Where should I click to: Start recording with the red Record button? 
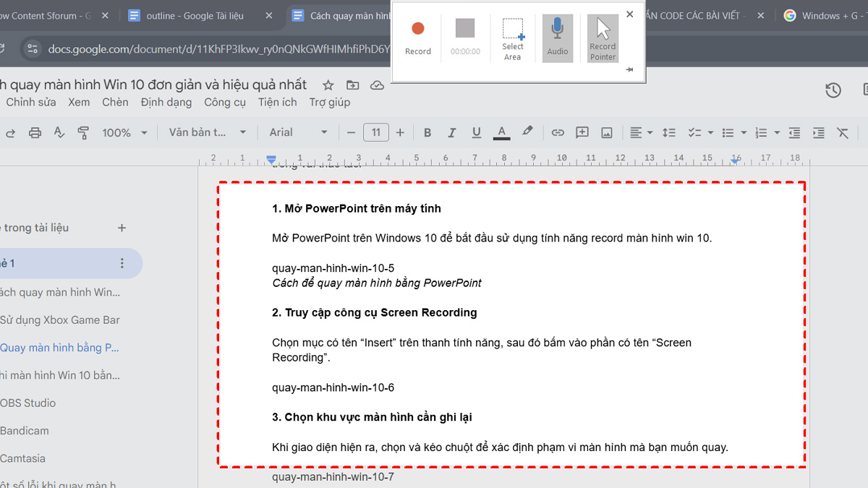418,38
